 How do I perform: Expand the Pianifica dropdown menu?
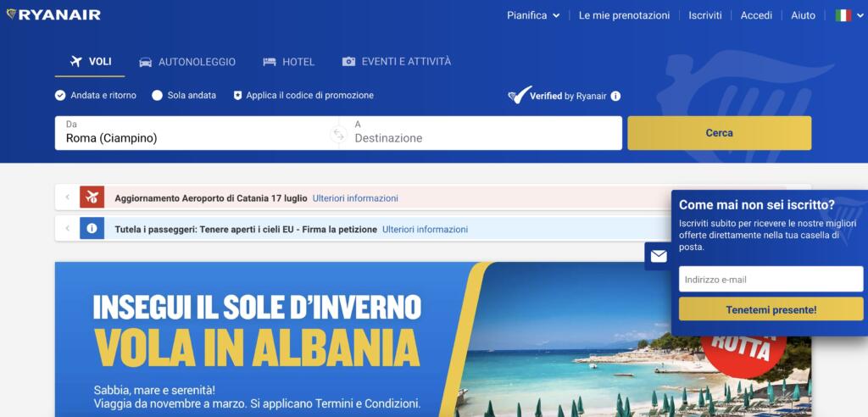(533, 15)
